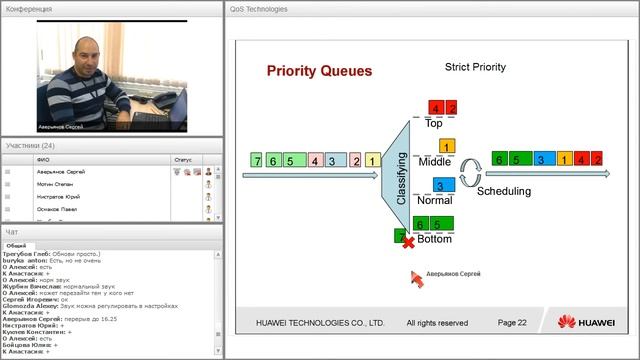Screen dimensions: 640x360
Task: Click chat message from Нистратов Юрий
Action: (x=33, y=326)
